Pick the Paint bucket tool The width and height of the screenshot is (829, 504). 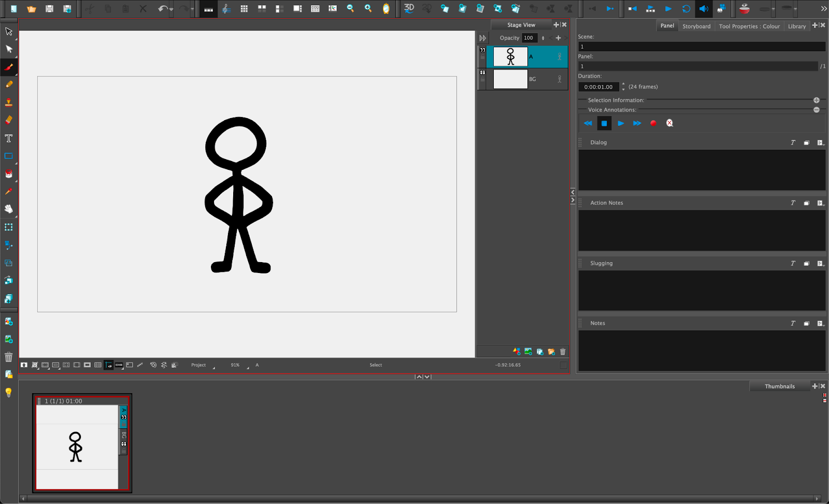coord(9,174)
